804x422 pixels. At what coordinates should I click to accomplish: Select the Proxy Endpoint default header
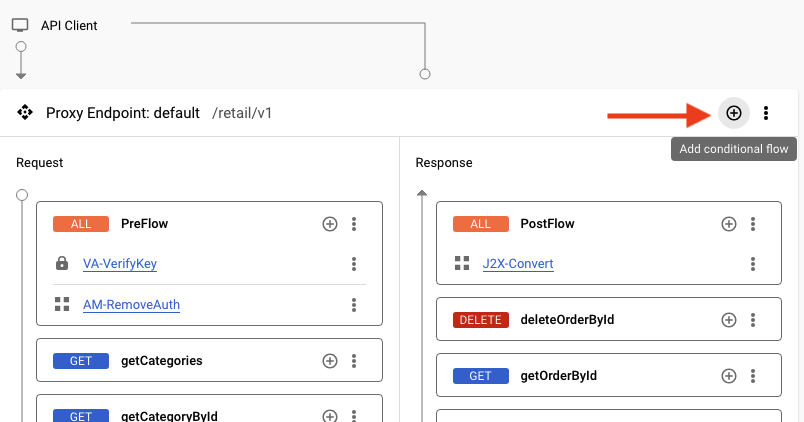pos(122,113)
